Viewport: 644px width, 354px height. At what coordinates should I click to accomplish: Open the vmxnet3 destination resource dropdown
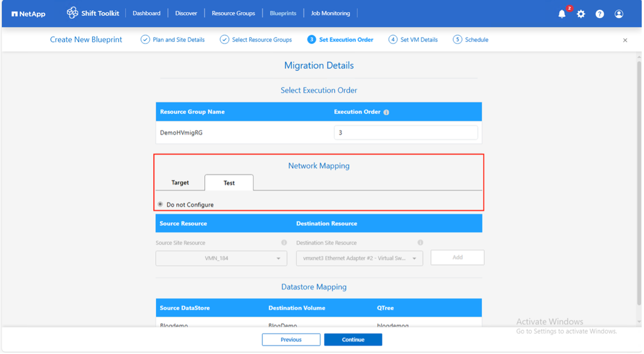click(359, 259)
